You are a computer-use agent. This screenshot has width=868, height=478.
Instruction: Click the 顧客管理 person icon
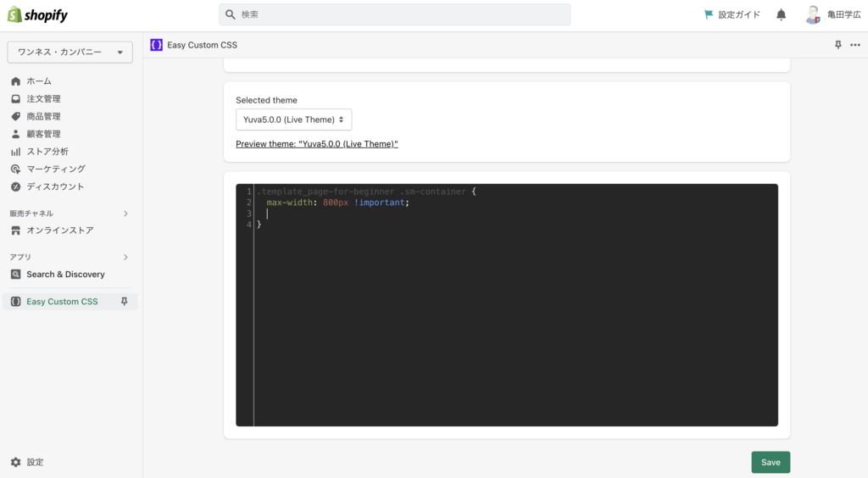pos(15,134)
